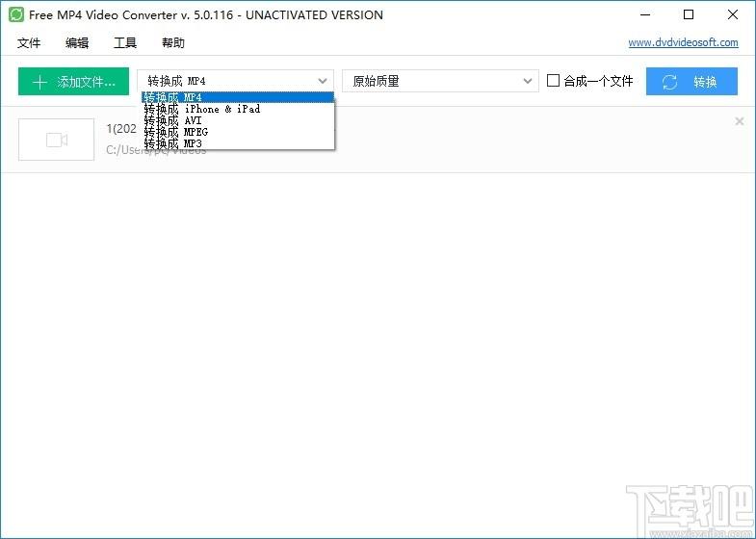
Task: Maximize the Free MP4 Video Converter window
Action: pyautogui.click(x=689, y=14)
